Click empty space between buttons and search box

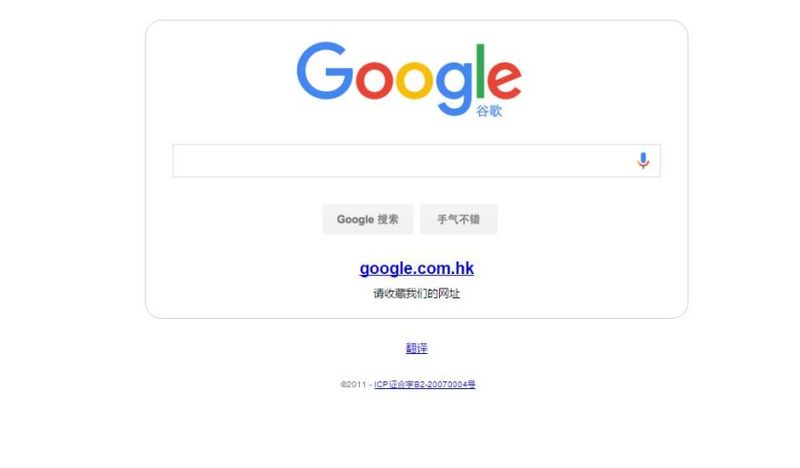click(x=416, y=191)
